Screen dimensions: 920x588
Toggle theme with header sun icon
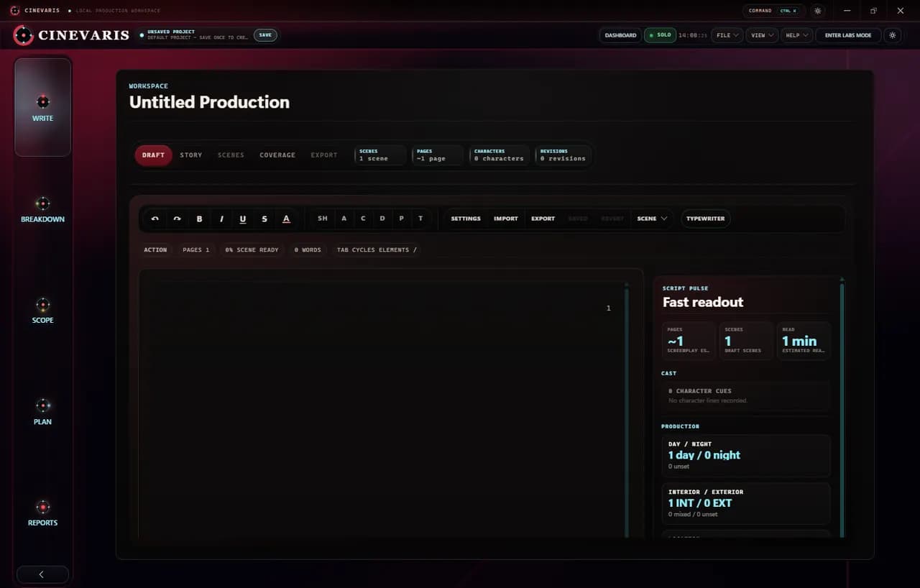pyautogui.click(x=893, y=35)
